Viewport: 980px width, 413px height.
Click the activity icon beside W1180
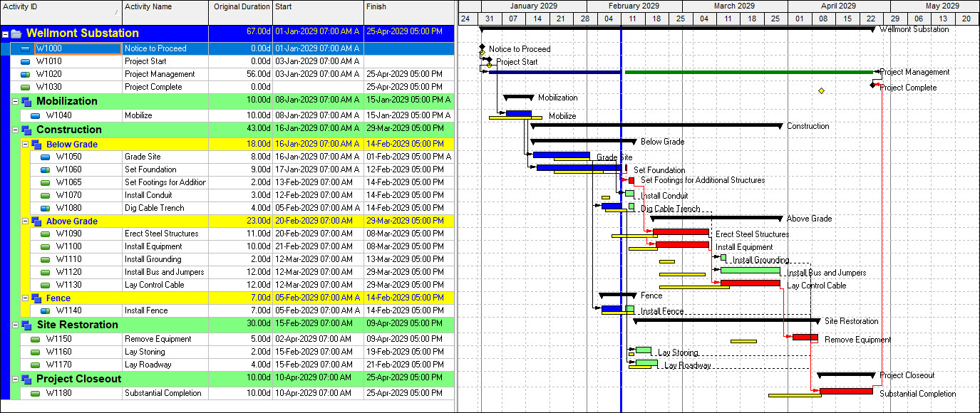click(36, 393)
